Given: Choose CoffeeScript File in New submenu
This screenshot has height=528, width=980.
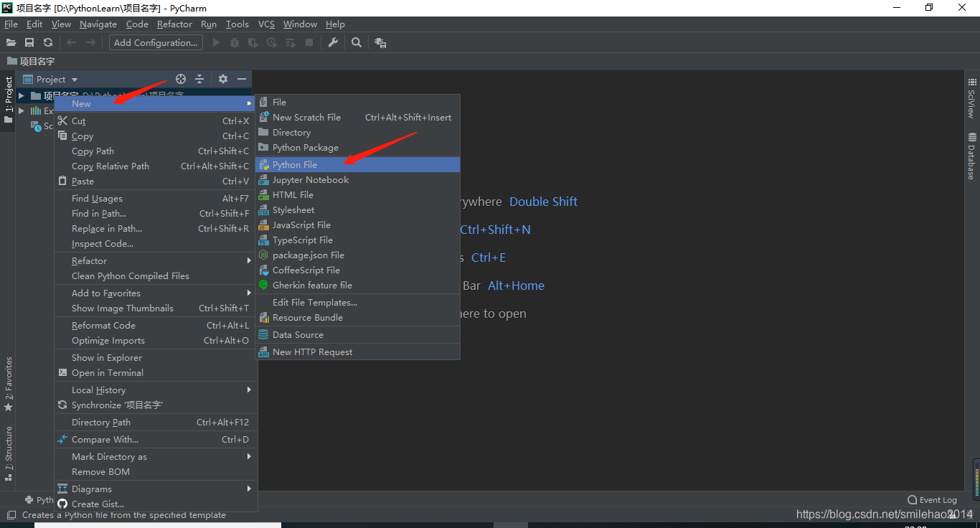Looking at the screenshot, I should pos(357,270).
